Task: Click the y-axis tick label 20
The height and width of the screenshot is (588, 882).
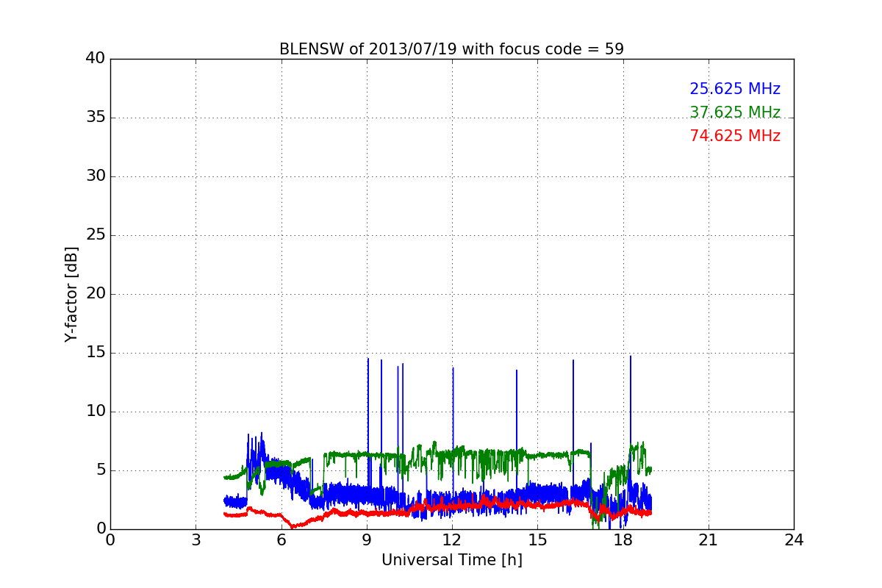Action: [x=95, y=294]
